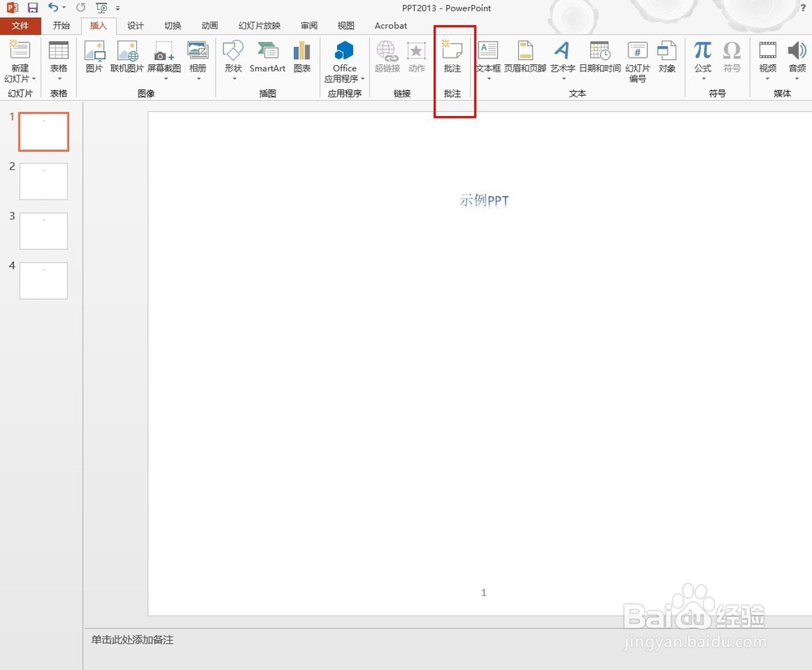Expand the Screenshot dropdown arrow
Screen dimensions: 812x670
[x=166, y=79]
